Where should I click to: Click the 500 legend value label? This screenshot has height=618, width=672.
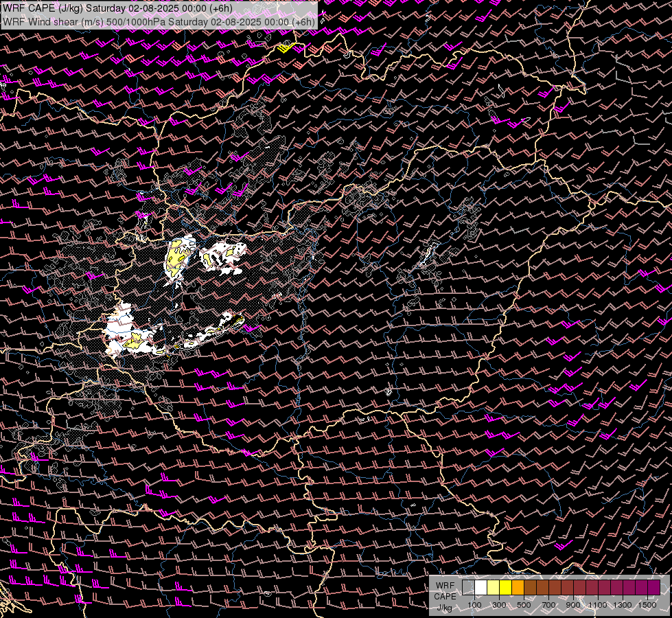(524, 605)
